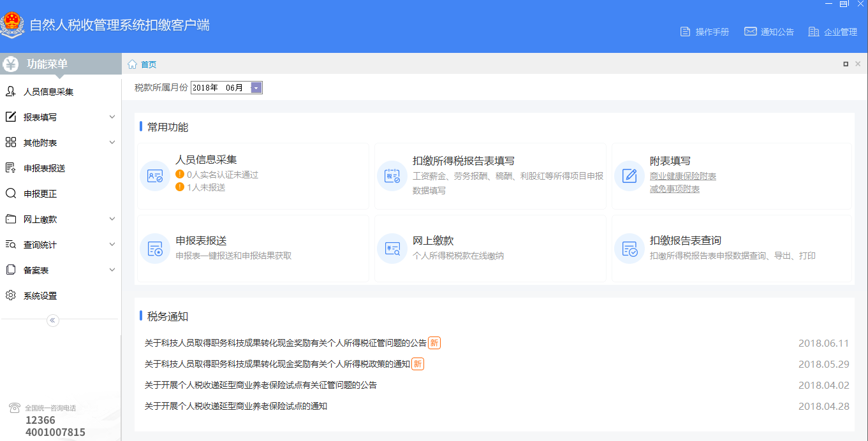Open the 减免事项附表 link
The image size is (868, 441).
[x=675, y=190]
